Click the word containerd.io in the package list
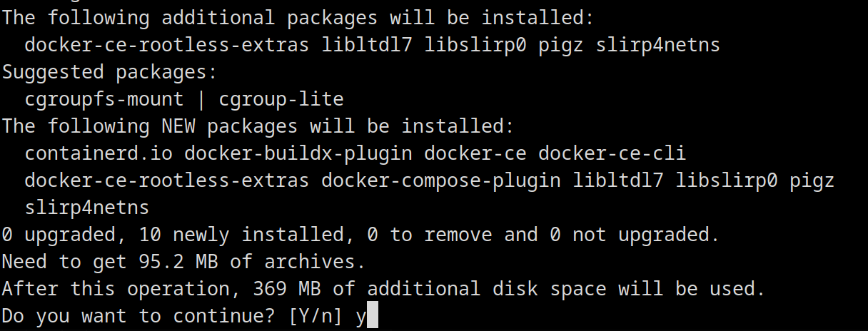Screen dimensions: 868x331 [99, 153]
